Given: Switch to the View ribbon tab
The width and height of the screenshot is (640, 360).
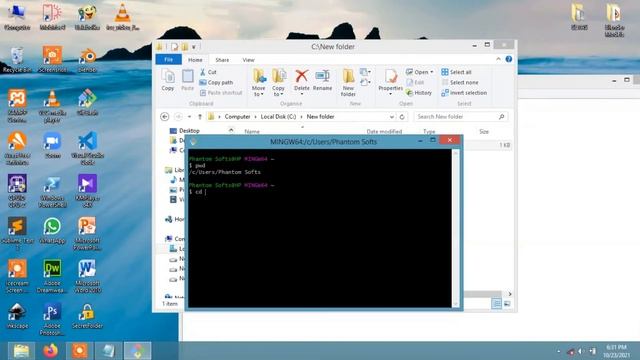Looking at the screenshot, I should click(x=248, y=60).
